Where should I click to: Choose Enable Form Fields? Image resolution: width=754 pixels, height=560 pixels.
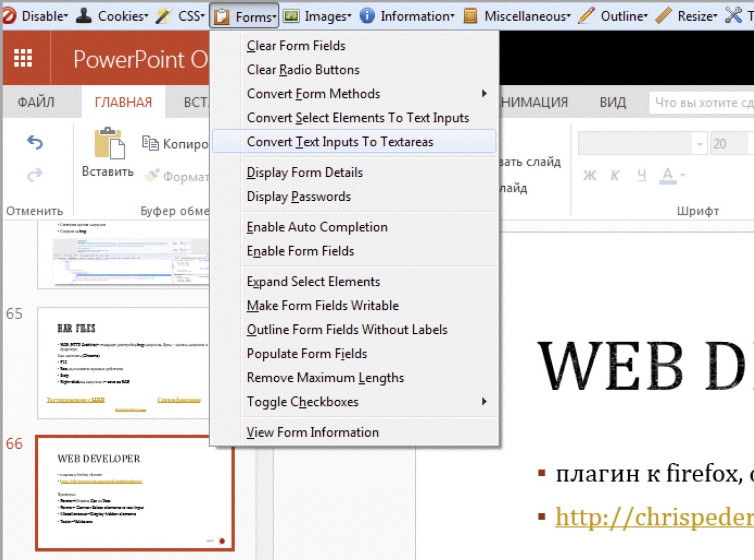click(354, 251)
